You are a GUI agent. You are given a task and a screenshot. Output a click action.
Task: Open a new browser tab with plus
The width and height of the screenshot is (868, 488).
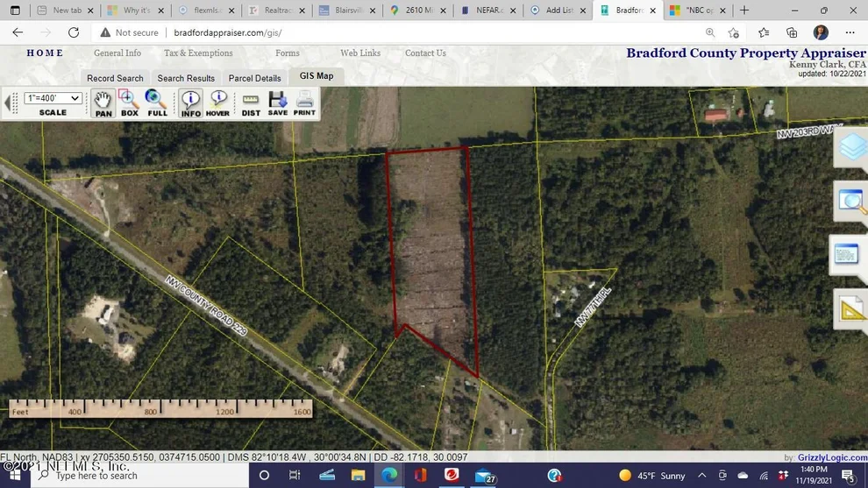coord(744,11)
